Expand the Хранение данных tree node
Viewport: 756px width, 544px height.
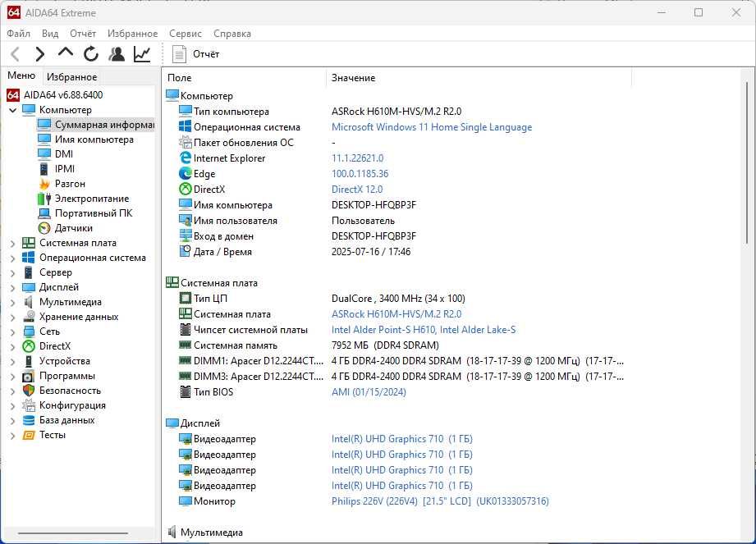(x=13, y=318)
